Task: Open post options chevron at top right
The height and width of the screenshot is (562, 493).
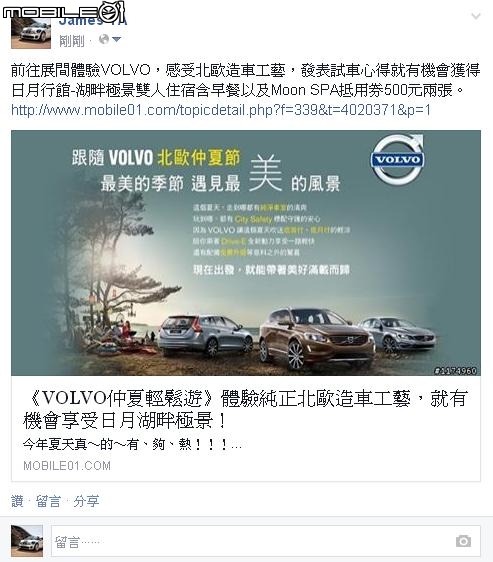Action: [476, 16]
